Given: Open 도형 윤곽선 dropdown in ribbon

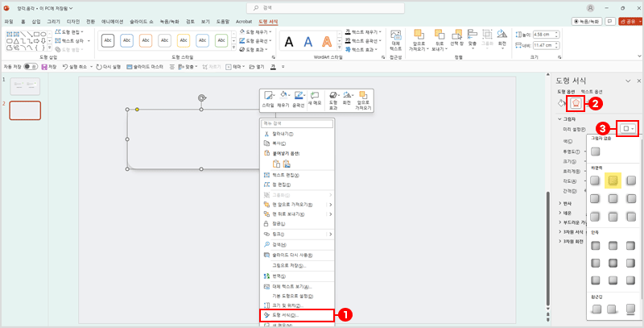Looking at the screenshot, I should point(255,40).
